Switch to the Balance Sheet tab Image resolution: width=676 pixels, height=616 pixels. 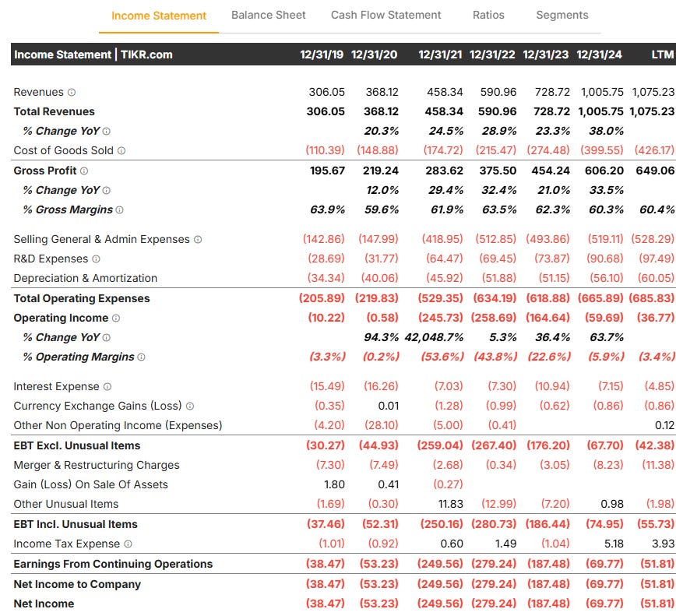(268, 15)
